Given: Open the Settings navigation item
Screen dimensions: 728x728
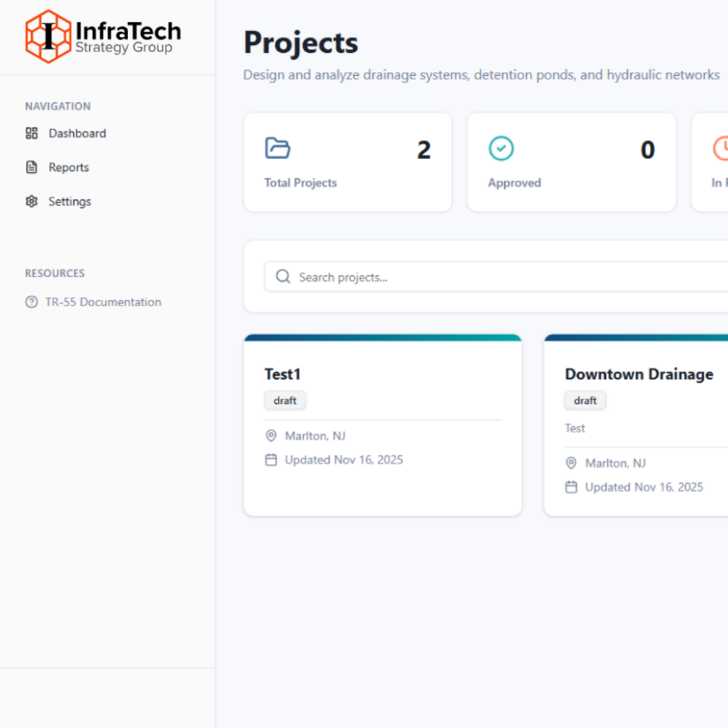Looking at the screenshot, I should pyautogui.click(x=70, y=201).
